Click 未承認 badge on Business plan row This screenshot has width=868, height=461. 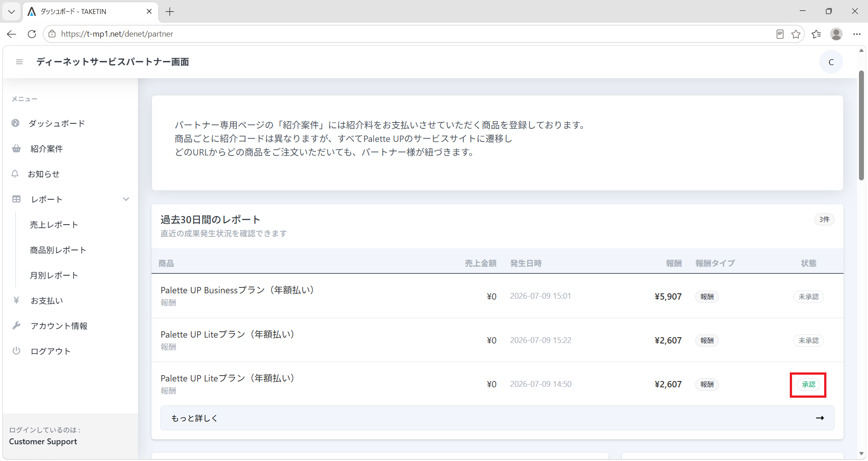(808, 296)
